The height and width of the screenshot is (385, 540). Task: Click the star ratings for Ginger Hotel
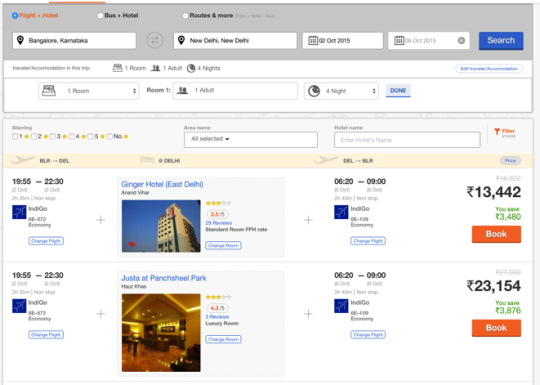click(218, 203)
